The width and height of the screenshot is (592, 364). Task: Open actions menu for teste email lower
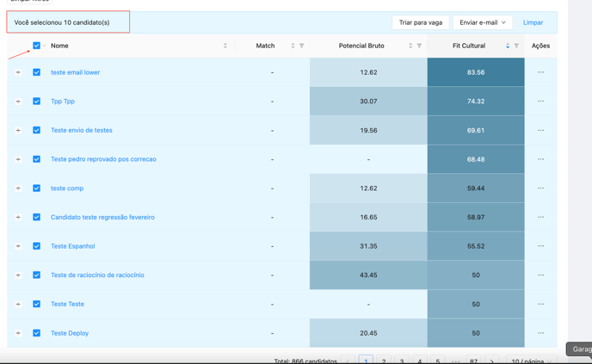pyautogui.click(x=540, y=72)
